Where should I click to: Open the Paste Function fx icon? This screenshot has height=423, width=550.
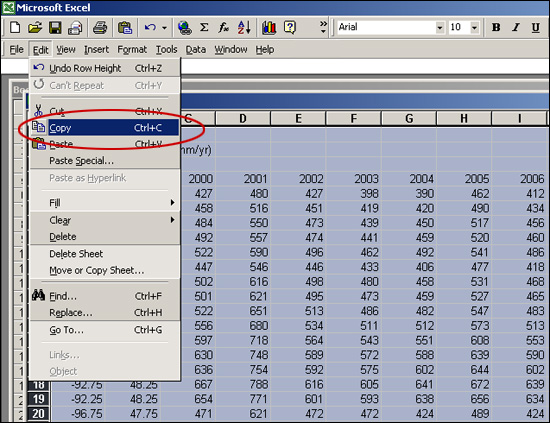point(223,27)
